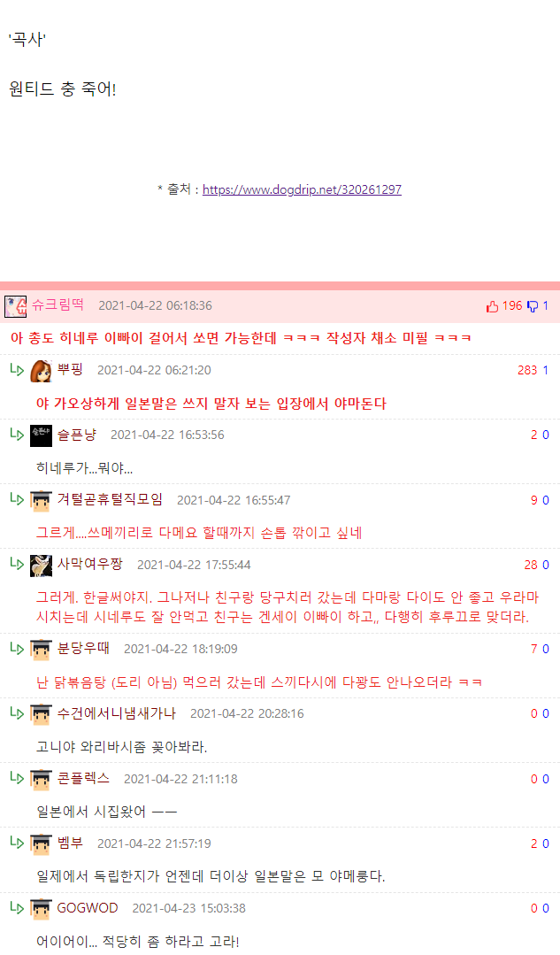Screen dimensions: 560x955
Task: Click username 뿌핑
Action: [x=70, y=370]
